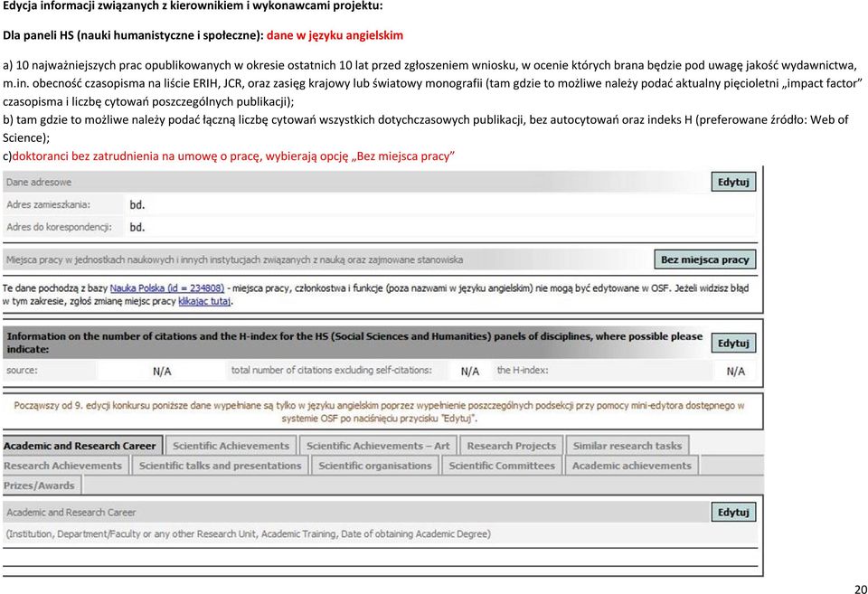Click the N/A value next to 'source:'
The width and height of the screenshot is (868, 594).
[x=162, y=372]
